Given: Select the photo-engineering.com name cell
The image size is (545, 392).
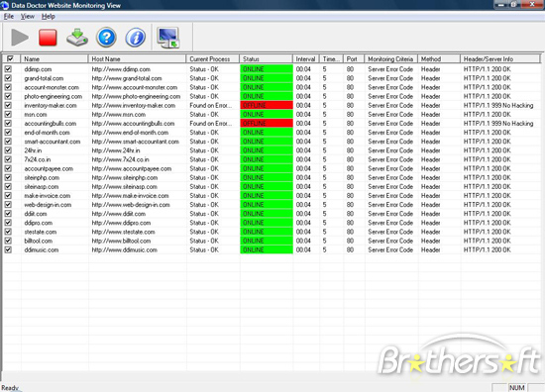Looking at the screenshot, I should 54,96.
